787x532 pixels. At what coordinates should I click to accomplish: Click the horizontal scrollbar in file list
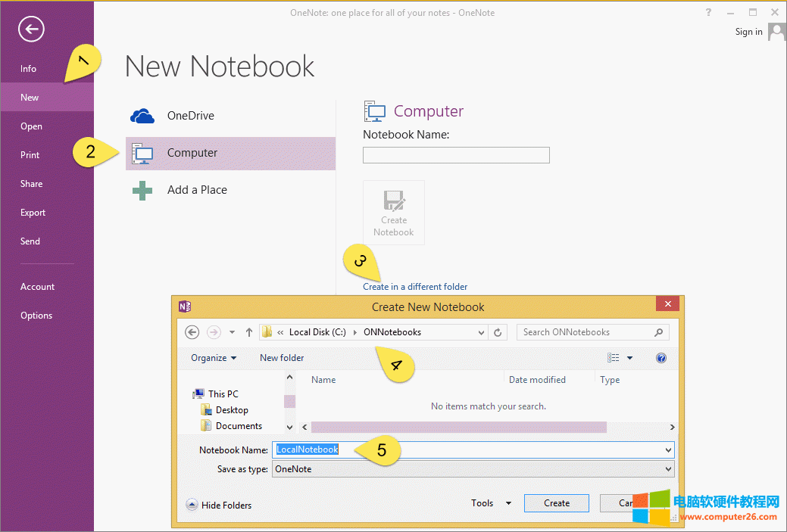[x=458, y=427]
